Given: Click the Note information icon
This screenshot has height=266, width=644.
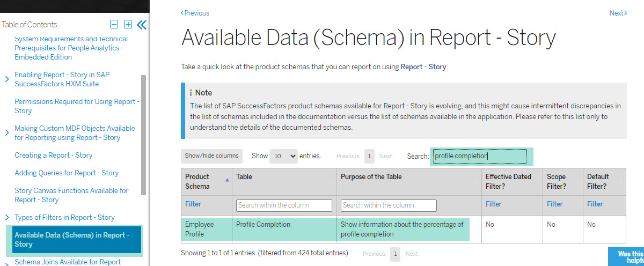Looking at the screenshot, I should pyautogui.click(x=191, y=93).
